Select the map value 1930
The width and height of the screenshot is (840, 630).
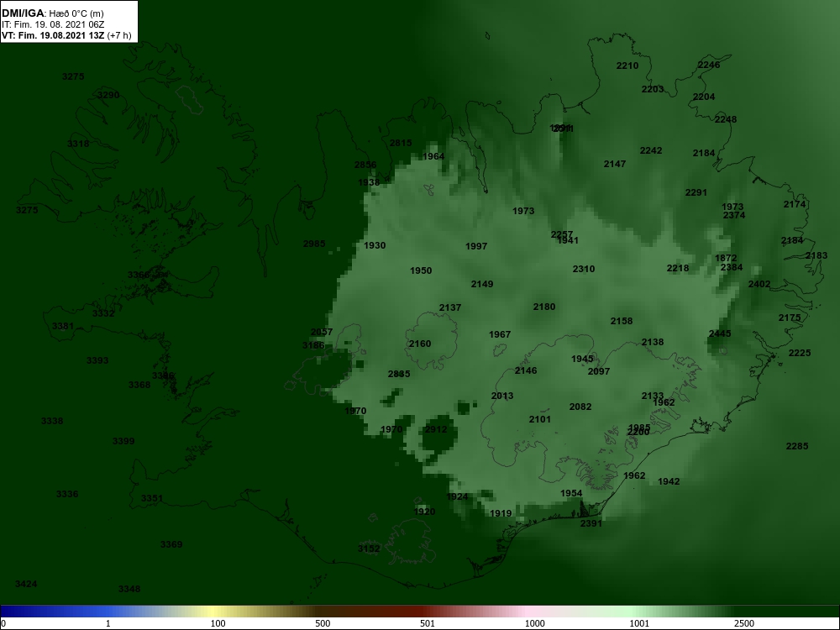tap(375, 245)
